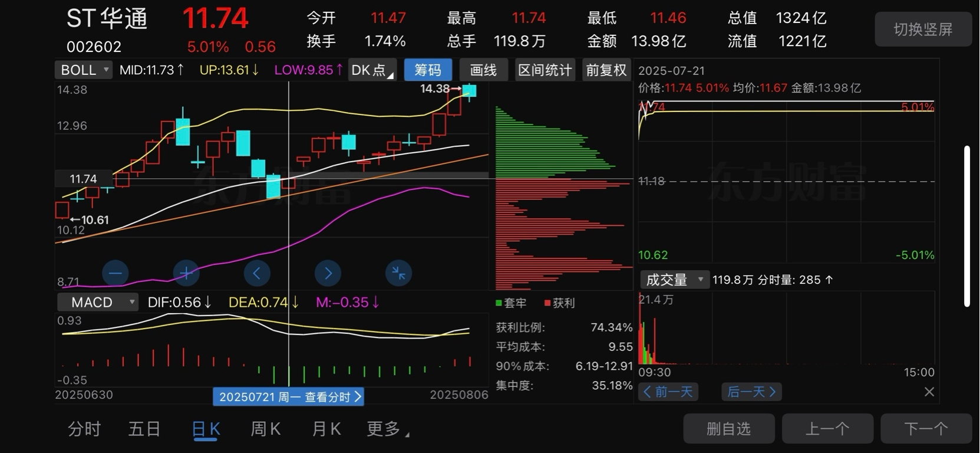The image size is (980, 453).
Task: Open 区间统计 range statistics
Action: pos(545,70)
